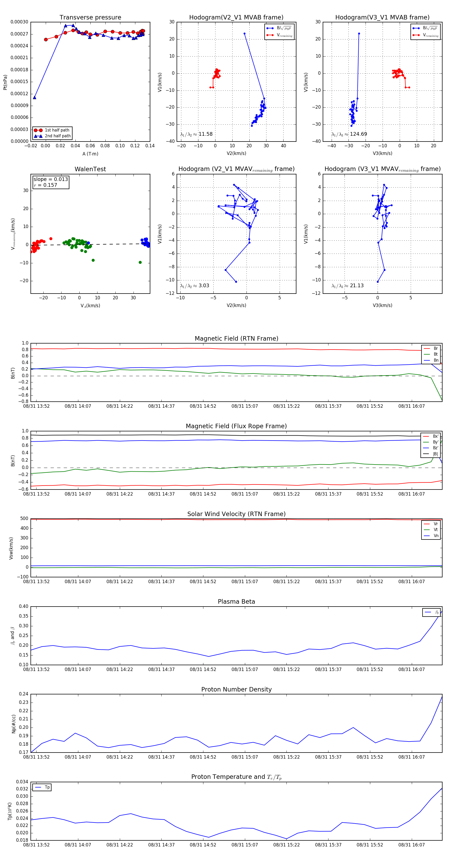Image resolution: width=473 pixels, height=868 pixels.
Task: Click the 'Tp(10^6K)' y-axis label
Action: point(10,811)
